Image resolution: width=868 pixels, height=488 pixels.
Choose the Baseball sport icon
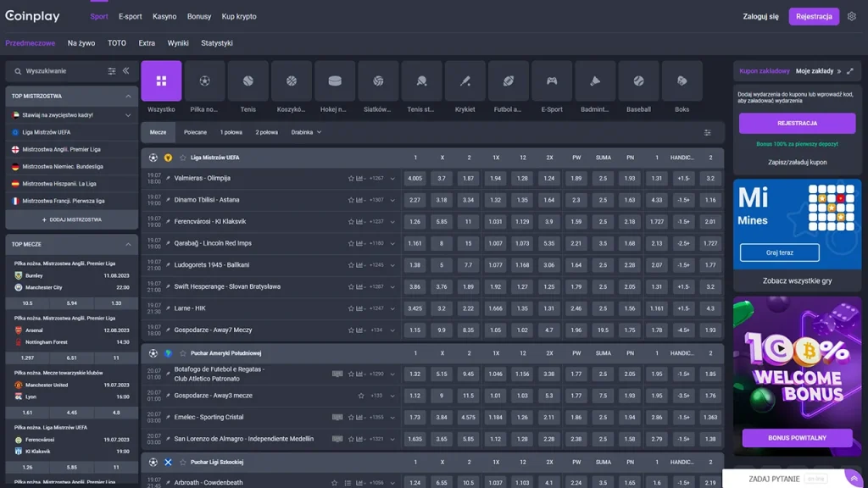point(639,80)
